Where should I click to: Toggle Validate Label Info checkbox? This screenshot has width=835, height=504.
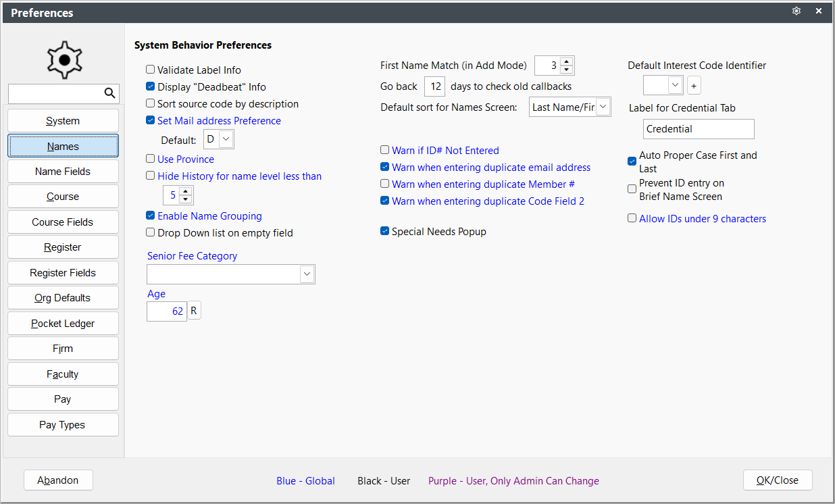(151, 70)
